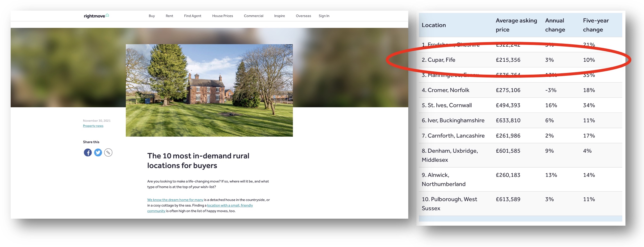Open the Buy menu
644x247 pixels.
tap(152, 16)
